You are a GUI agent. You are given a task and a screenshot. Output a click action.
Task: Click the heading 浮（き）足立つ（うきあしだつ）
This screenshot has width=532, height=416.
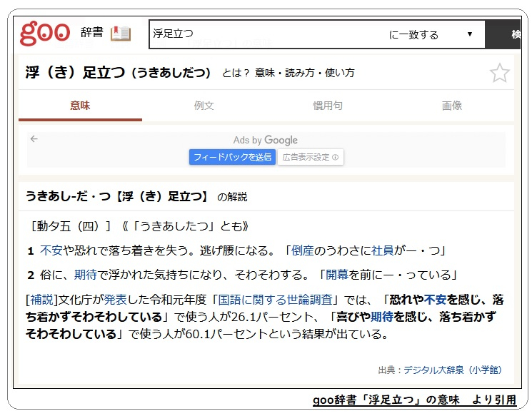click(118, 72)
